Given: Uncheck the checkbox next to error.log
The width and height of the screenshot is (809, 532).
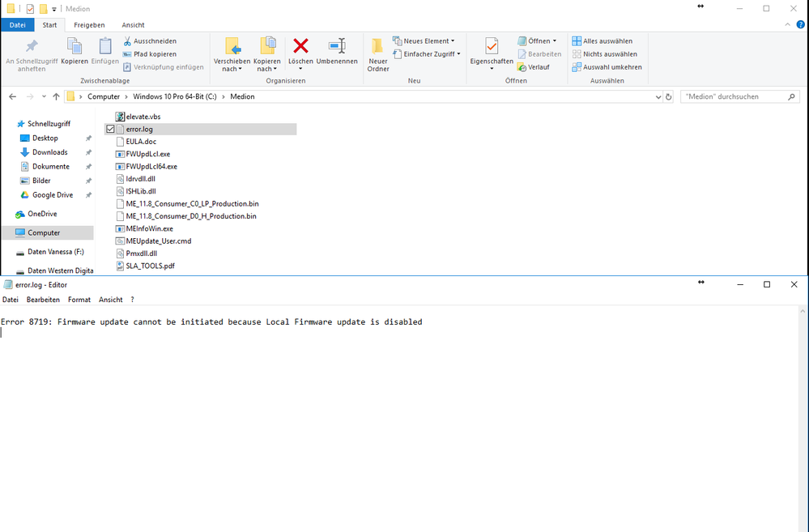Looking at the screenshot, I should click(110, 128).
